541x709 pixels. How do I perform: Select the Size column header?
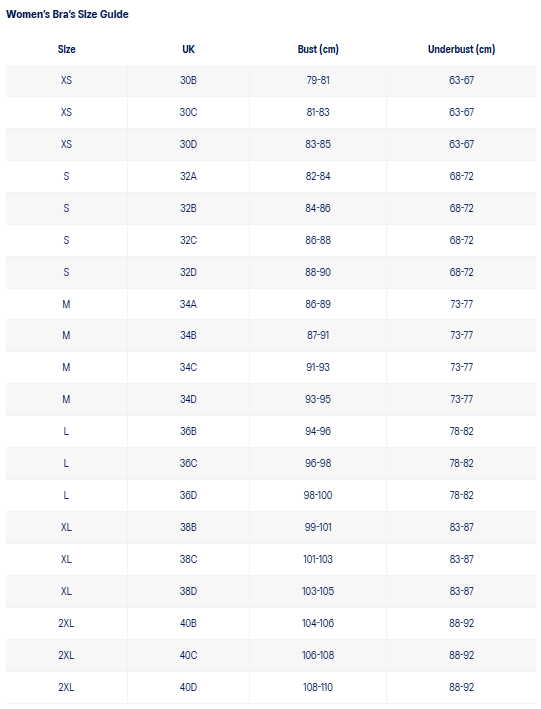66,49
